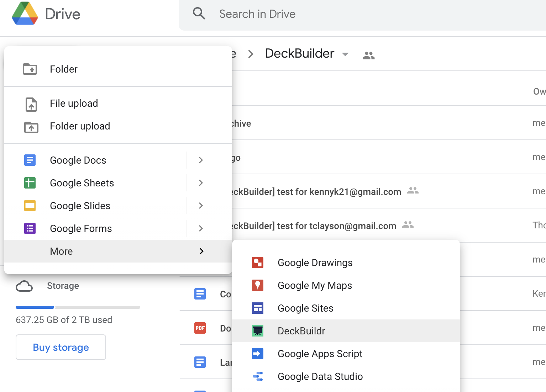
Task: Click the '637.25 GB of 2 TB used' text
Action: point(64,320)
